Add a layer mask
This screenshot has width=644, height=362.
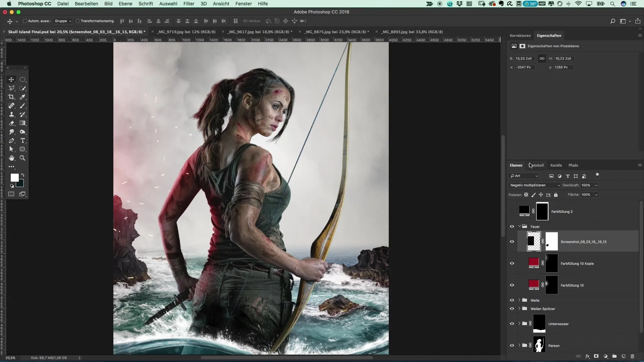click(596, 356)
